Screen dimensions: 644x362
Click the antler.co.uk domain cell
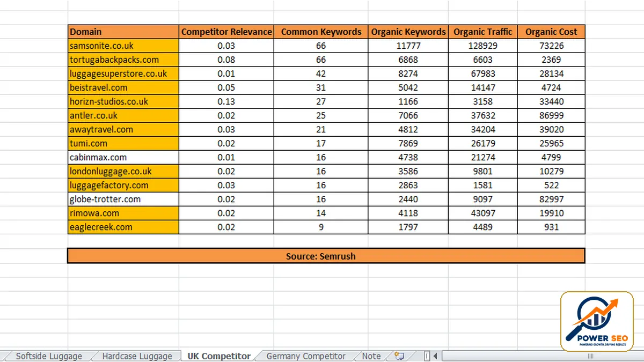pos(123,115)
